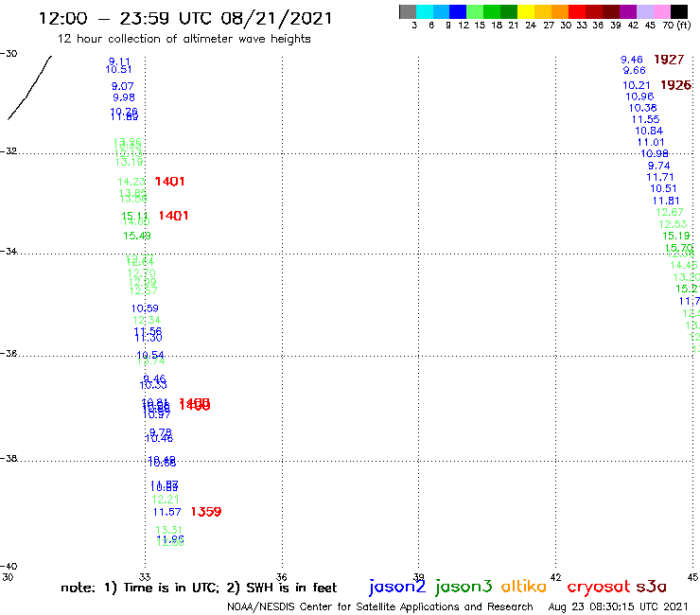The height and width of the screenshot is (615, 700).
Task: Click the NOAA/NESDIS Center for Satellite Applications credit
Action: click(380, 607)
